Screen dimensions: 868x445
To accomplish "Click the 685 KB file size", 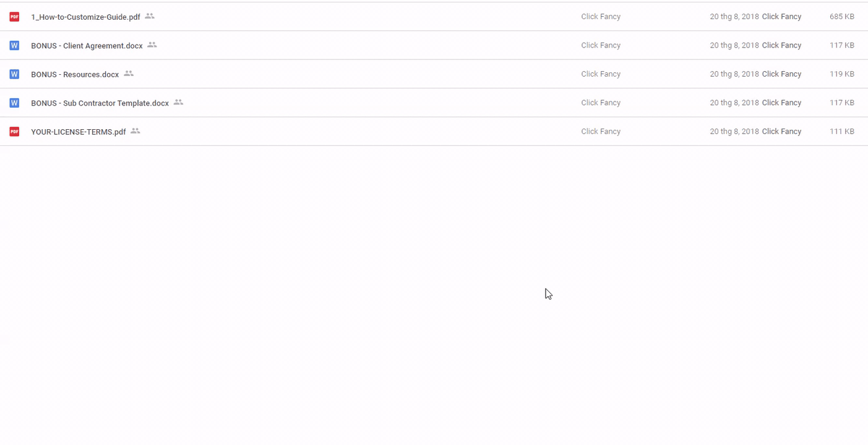I will click(841, 17).
